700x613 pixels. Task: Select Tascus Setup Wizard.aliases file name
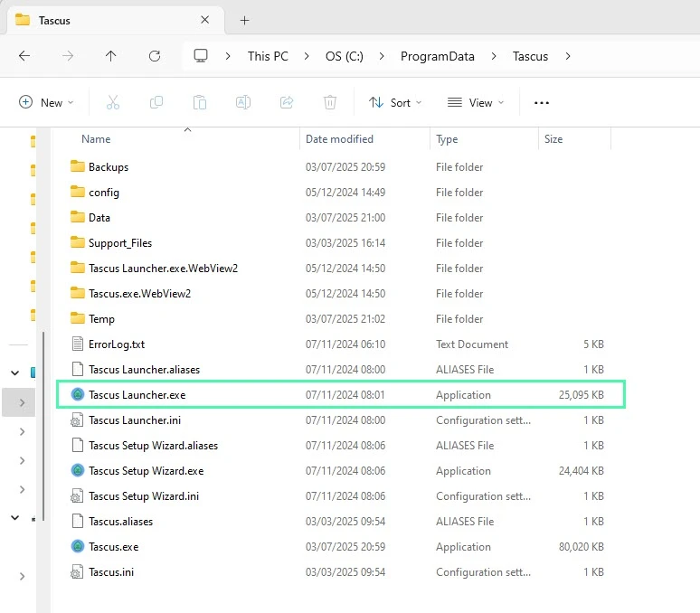153,445
